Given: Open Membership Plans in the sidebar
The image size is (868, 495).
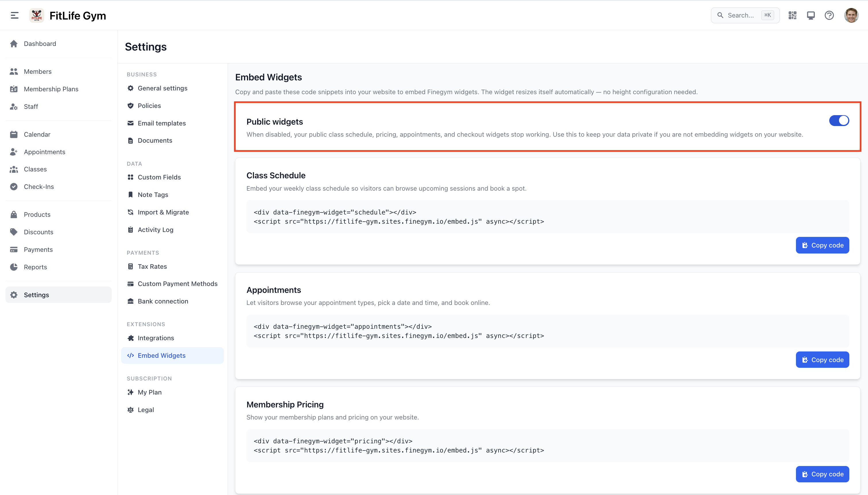Looking at the screenshot, I should point(59,89).
